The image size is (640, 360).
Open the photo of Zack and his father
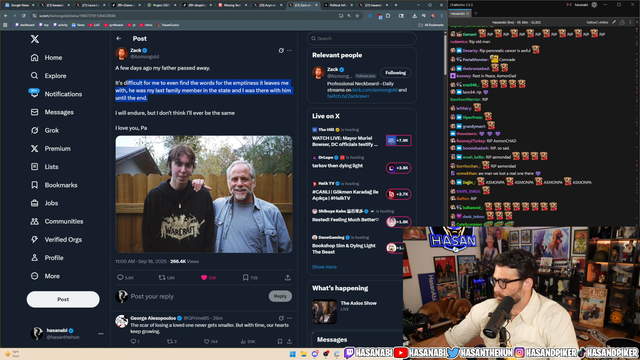coord(204,194)
